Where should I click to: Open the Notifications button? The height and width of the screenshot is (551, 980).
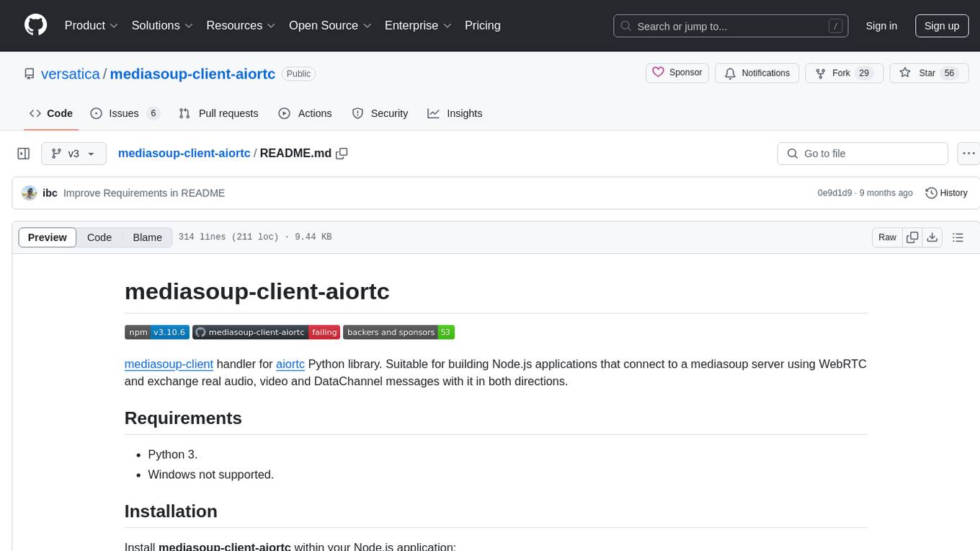(x=757, y=73)
